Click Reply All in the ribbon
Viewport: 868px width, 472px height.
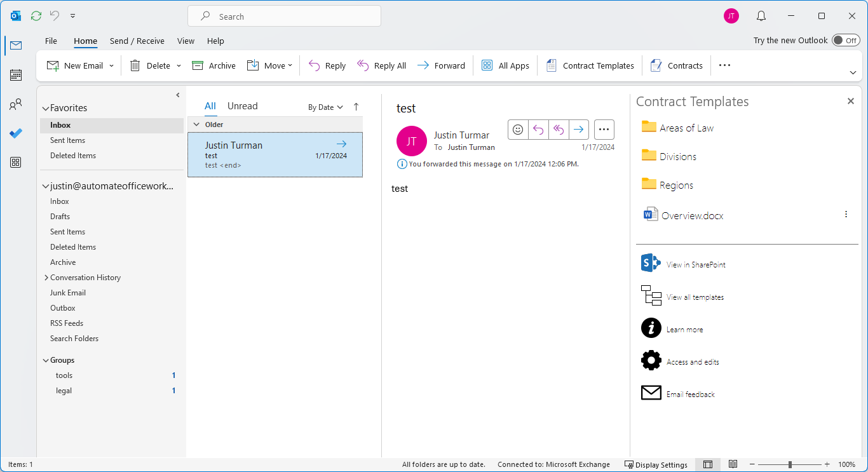coord(382,65)
